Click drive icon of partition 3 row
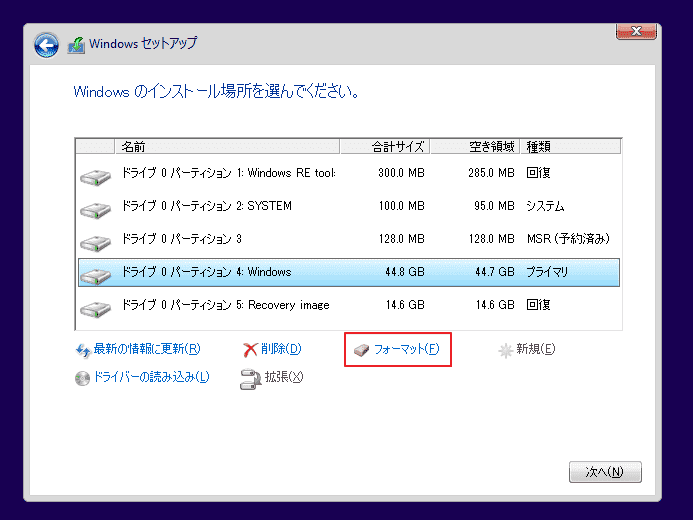The height and width of the screenshot is (520, 693). [95, 243]
